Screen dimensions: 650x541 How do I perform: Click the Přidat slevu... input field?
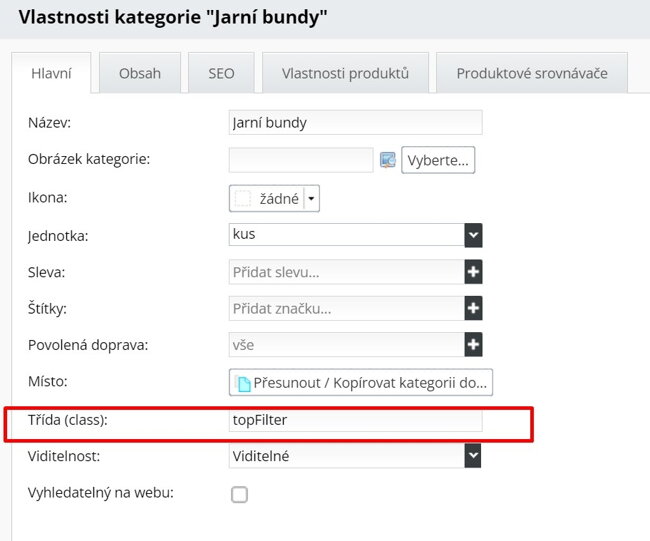click(x=347, y=272)
